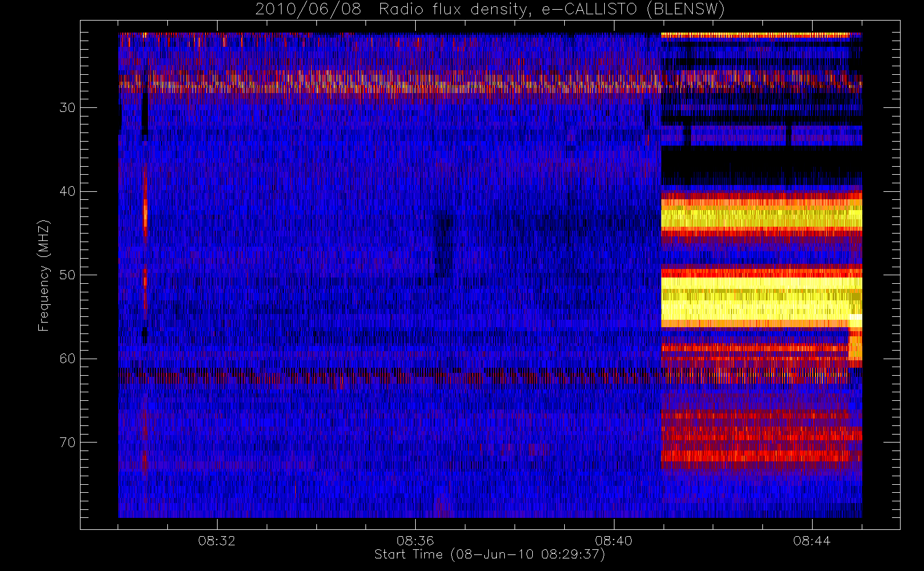Click the 08:40 time tick label
This screenshot has height=571, width=924.
coord(613,541)
